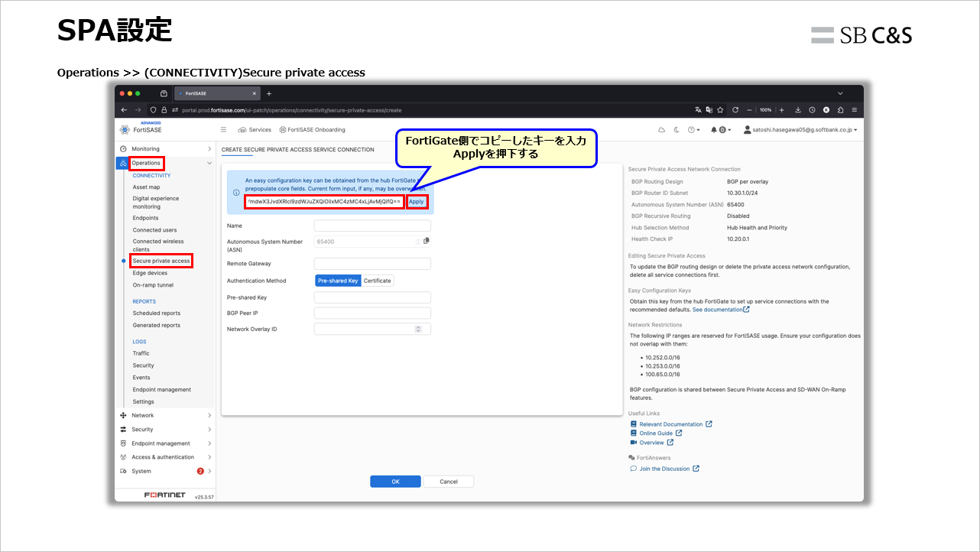
Task: Click the Apply button next to key
Action: point(416,202)
